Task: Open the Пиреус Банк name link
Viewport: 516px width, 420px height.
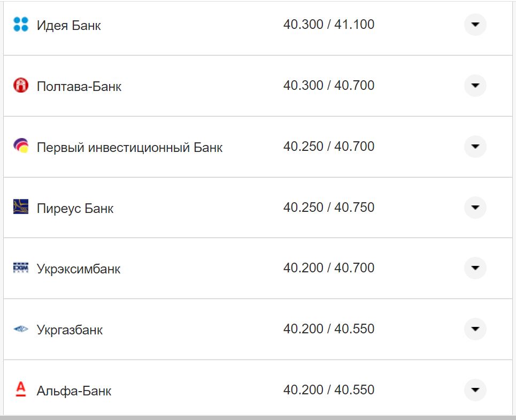Action: point(74,208)
